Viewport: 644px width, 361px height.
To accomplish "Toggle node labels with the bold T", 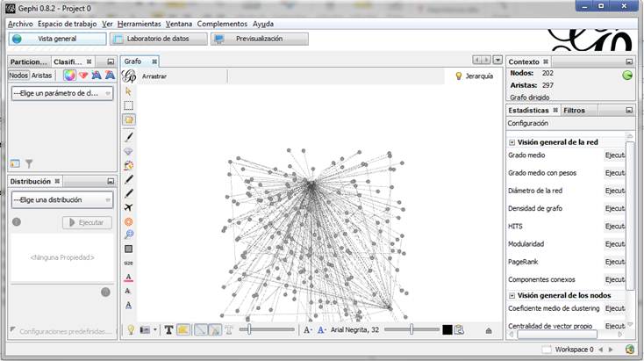I will point(168,329).
